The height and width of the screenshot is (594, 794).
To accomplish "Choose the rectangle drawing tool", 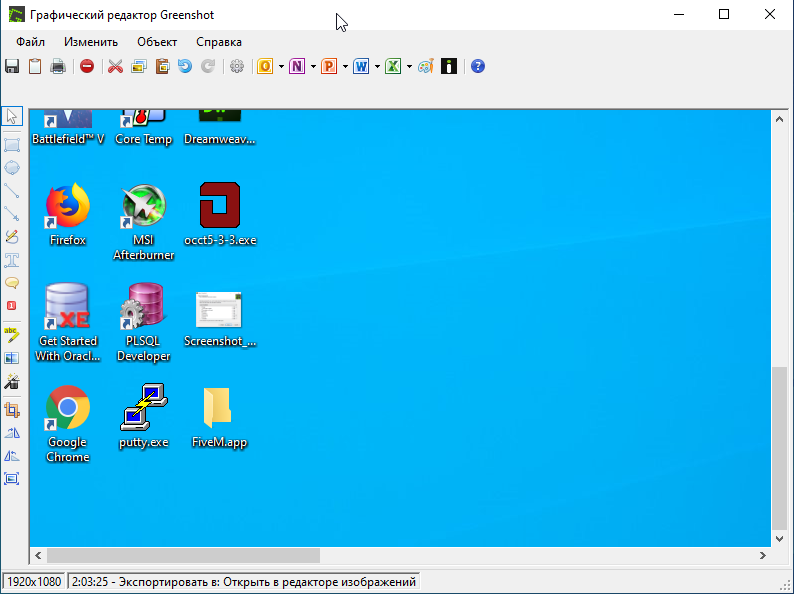I will [12, 144].
